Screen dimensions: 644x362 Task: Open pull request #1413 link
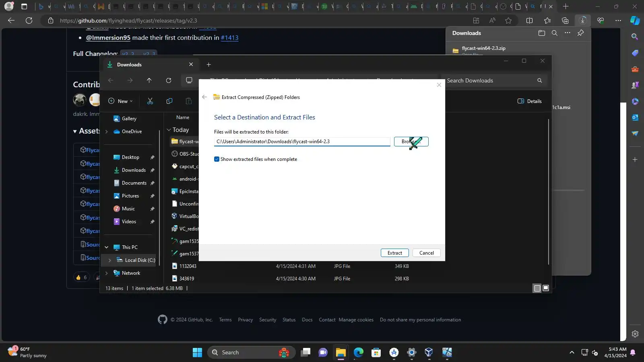click(229, 37)
